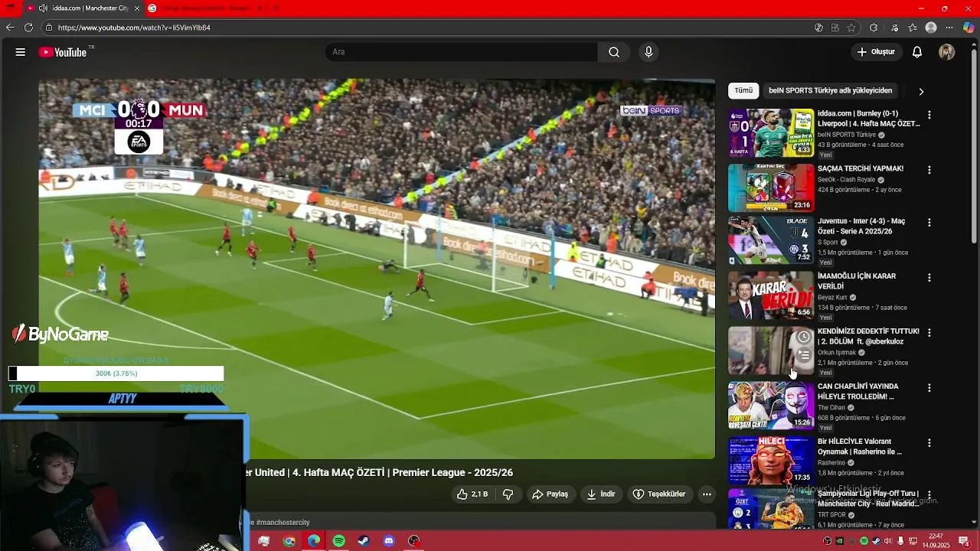Switch to the iddaa.com Manchester City tab

click(82, 8)
